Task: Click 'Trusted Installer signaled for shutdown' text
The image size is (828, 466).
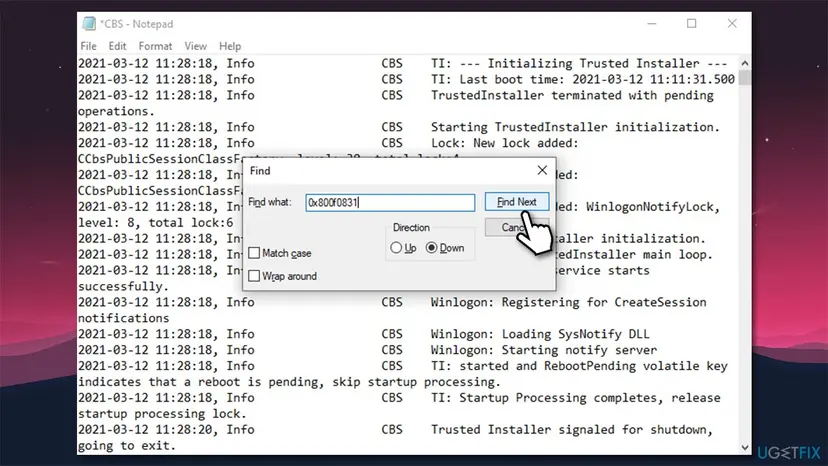Action: (571, 430)
